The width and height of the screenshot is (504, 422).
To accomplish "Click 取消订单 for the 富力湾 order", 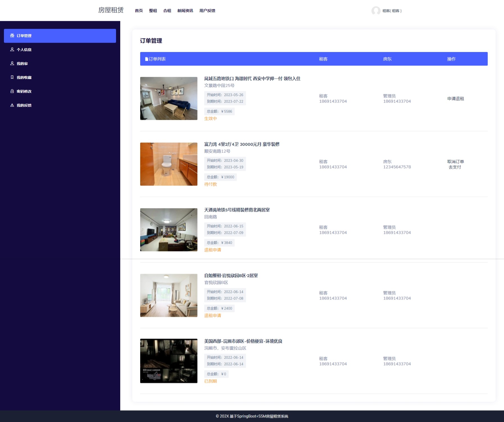I will pos(455,162).
